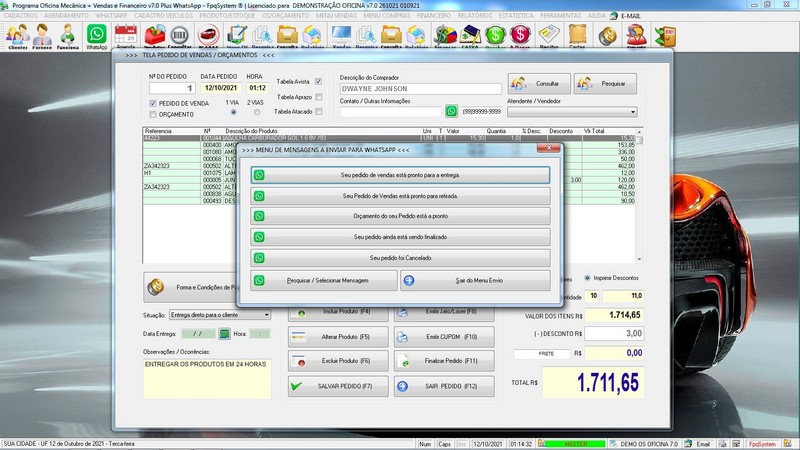Open the Funciona toolbar icon
The height and width of the screenshot is (450, 800).
[68, 37]
